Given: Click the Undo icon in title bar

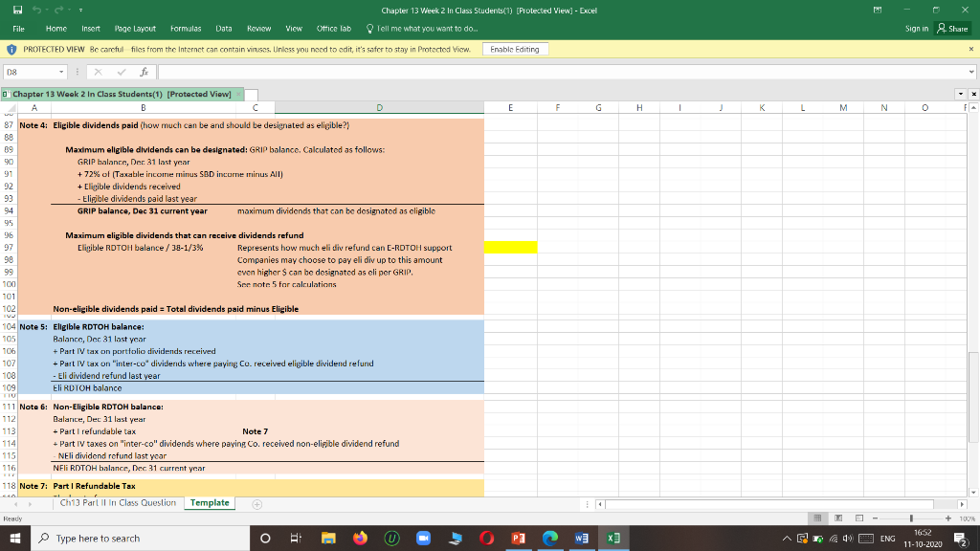Looking at the screenshot, I should click(37, 10).
